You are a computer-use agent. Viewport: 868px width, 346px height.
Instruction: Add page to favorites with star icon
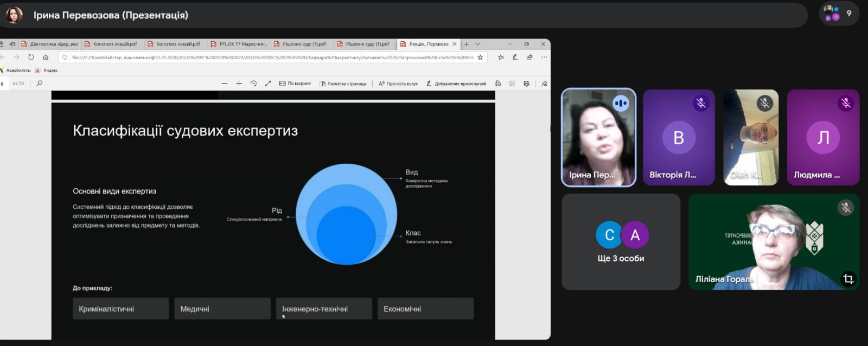480,57
